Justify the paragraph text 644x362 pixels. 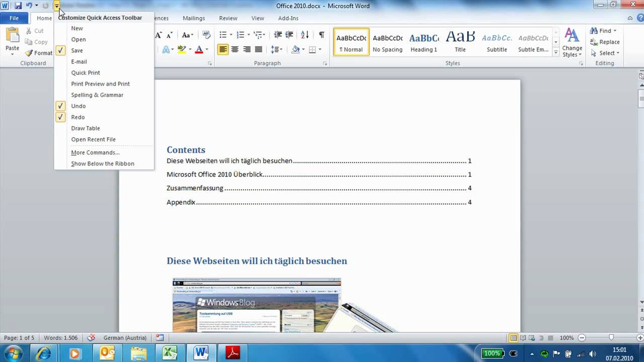coord(259,49)
